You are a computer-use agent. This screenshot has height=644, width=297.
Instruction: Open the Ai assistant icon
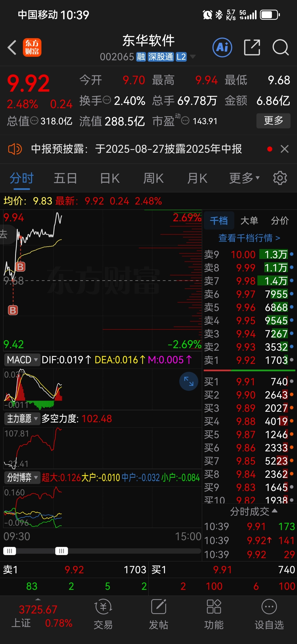[x=222, y=47]
